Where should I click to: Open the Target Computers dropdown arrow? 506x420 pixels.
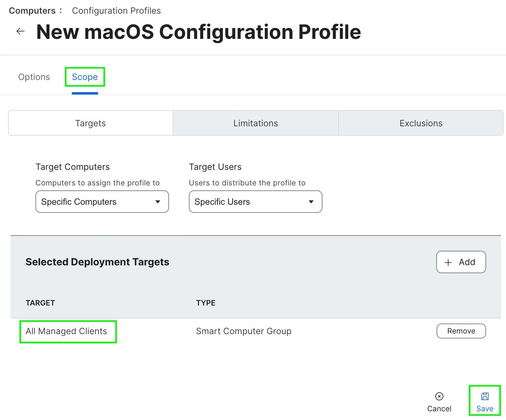[158, 202]
